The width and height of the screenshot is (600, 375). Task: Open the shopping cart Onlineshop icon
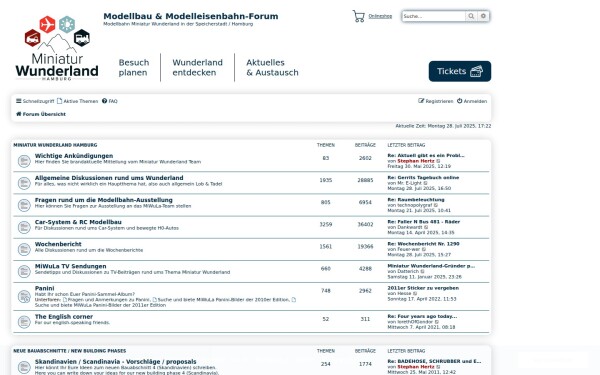click(359, 16)
